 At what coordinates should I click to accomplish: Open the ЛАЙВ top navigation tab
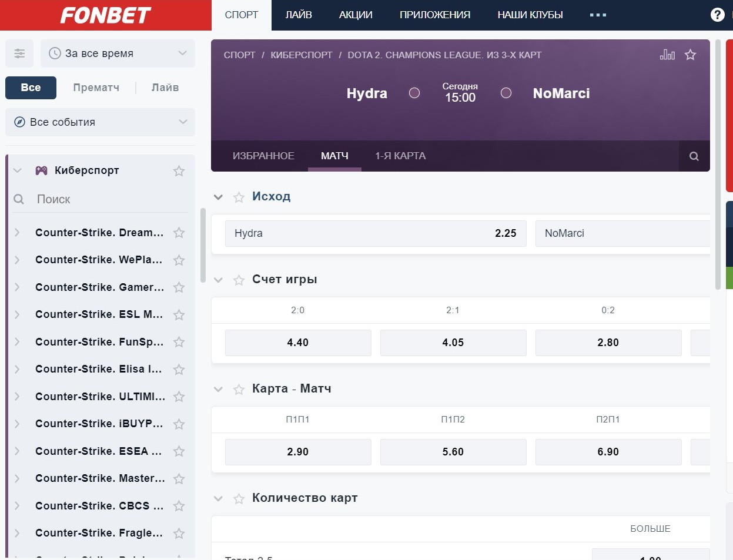click(x=299, y=15)
